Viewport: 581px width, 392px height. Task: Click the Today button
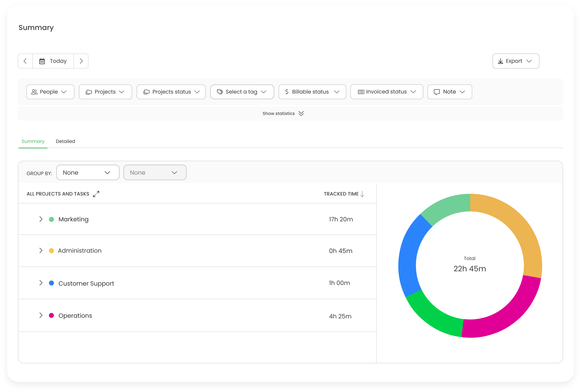tap(53, 61)
